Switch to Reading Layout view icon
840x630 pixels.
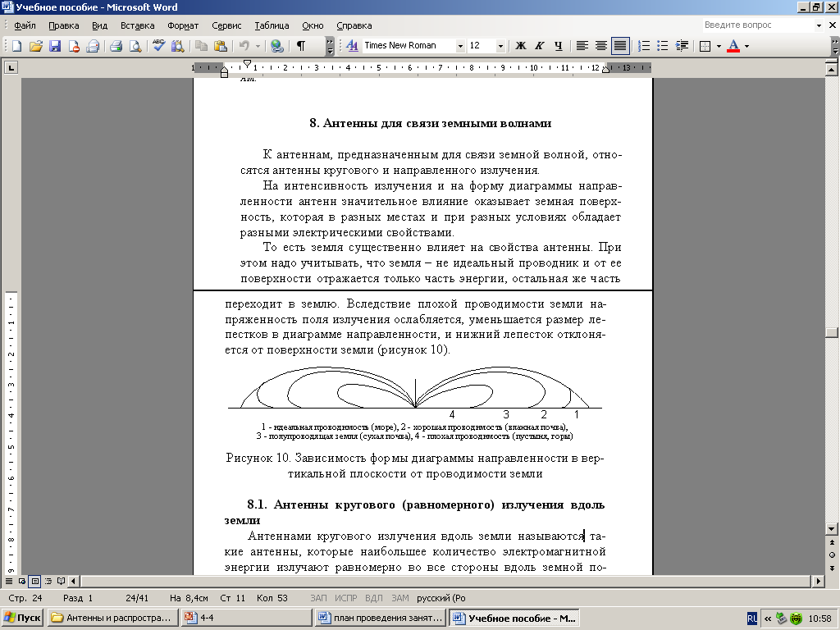(x=61, y=581)
